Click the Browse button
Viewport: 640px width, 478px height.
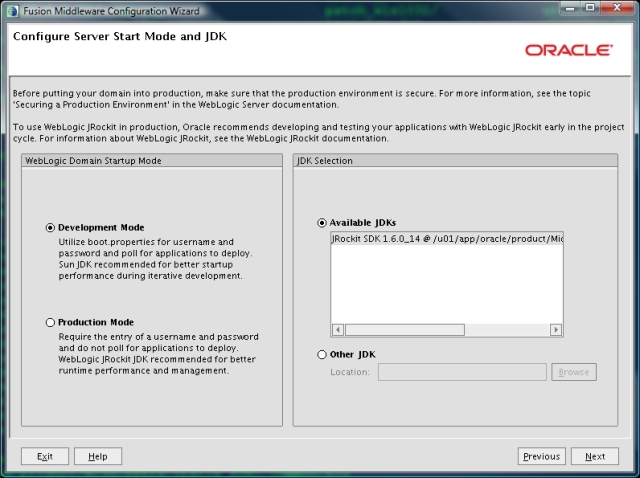coord(574,372)
